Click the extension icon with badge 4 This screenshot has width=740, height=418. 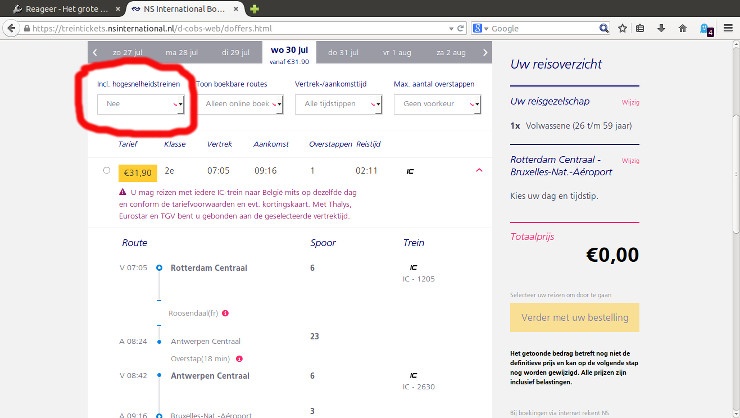[x=706, y=29]
